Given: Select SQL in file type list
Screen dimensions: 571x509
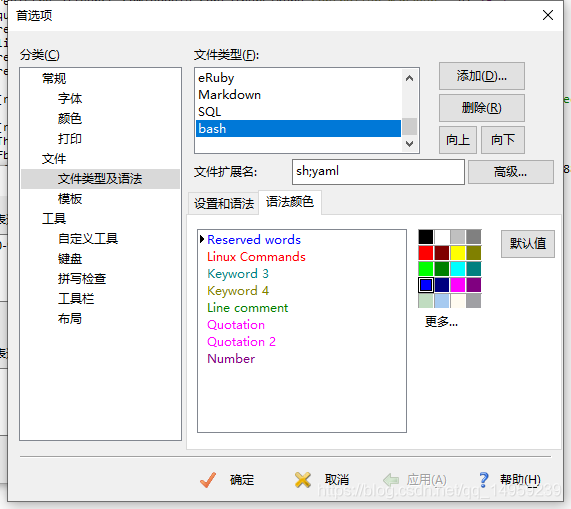Looking at the screenshot, I should pyautogui.click(x=298, y=111).
